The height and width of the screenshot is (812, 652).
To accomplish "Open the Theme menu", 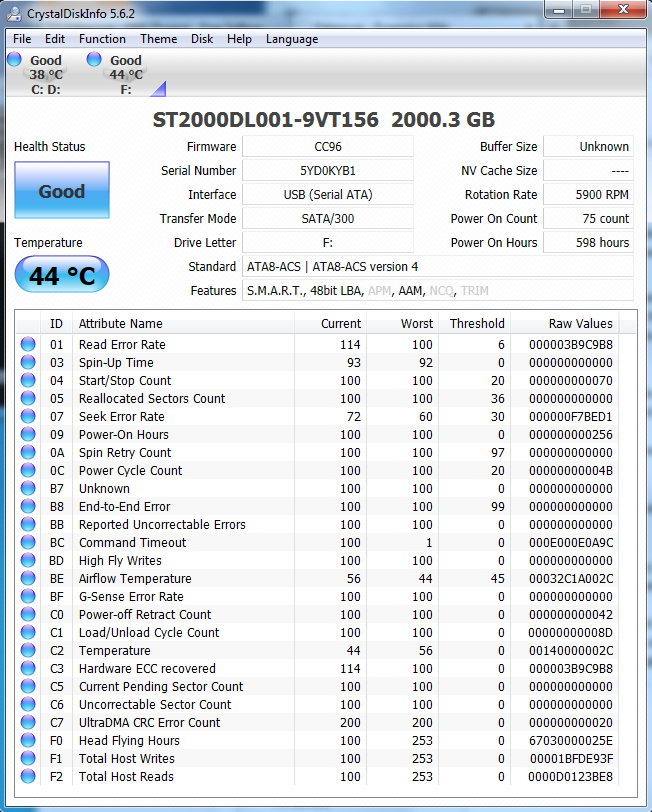I will pyautogui.click(x=158, y=39).
